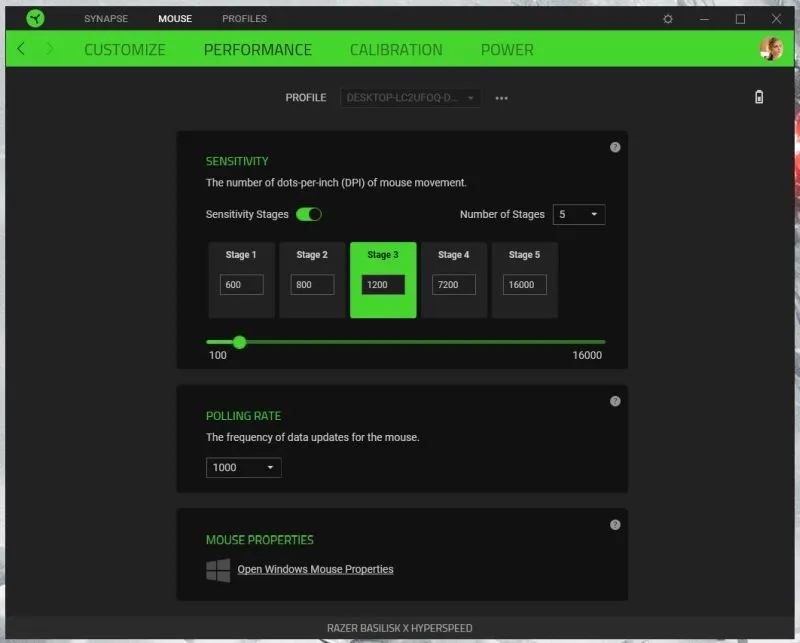Expand the Number of Stages dropdown

click(578, 214)
